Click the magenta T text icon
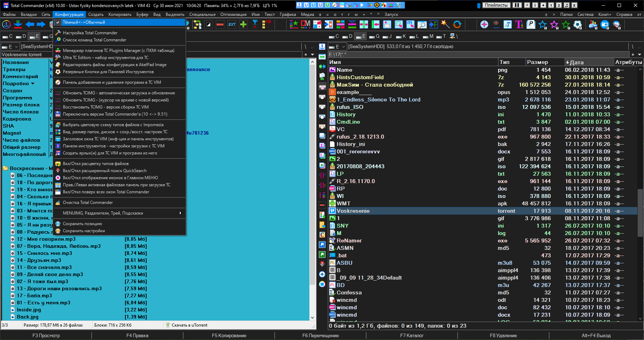Image resolution: width=644 pixels, height=340 pixels. (x=519, y=24)
